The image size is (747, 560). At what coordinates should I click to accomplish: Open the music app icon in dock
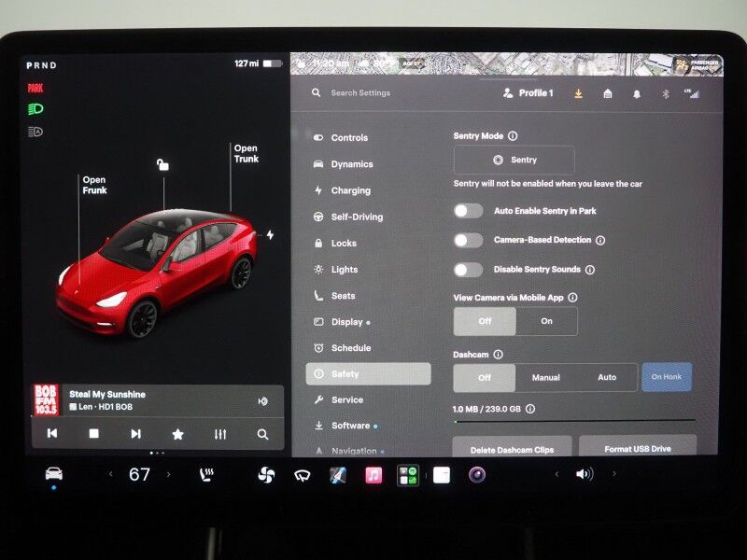tap(373, 475)
